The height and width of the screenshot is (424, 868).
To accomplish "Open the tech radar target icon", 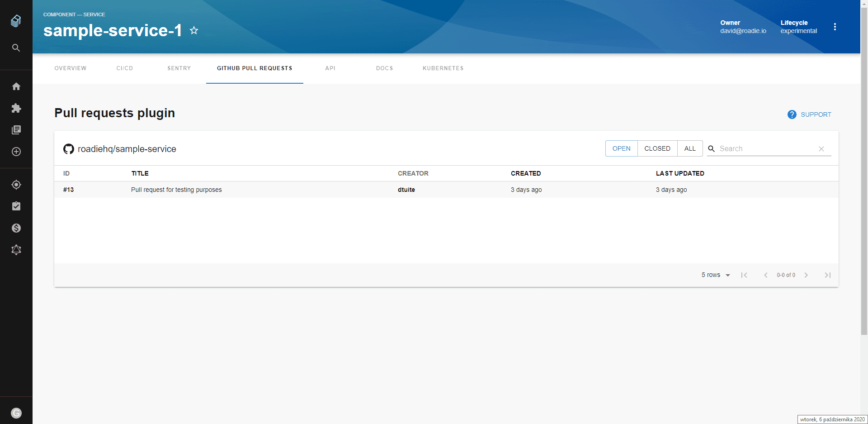I will pyautogui.click(x=16, y=185).
